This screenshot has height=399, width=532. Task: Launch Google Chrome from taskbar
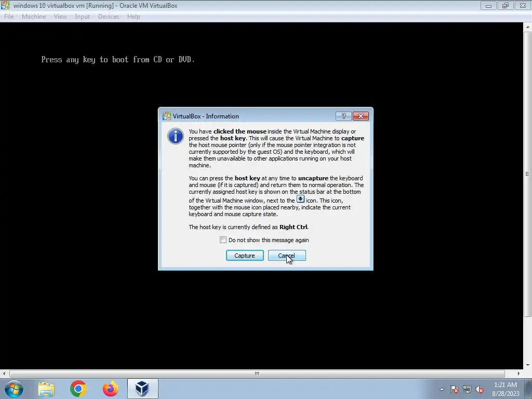[x=78, y=389]
